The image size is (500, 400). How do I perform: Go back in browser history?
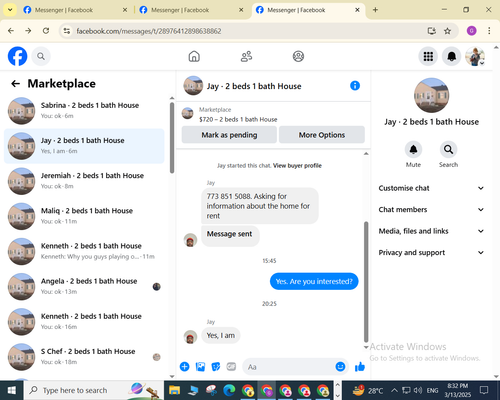click(11, 31)
